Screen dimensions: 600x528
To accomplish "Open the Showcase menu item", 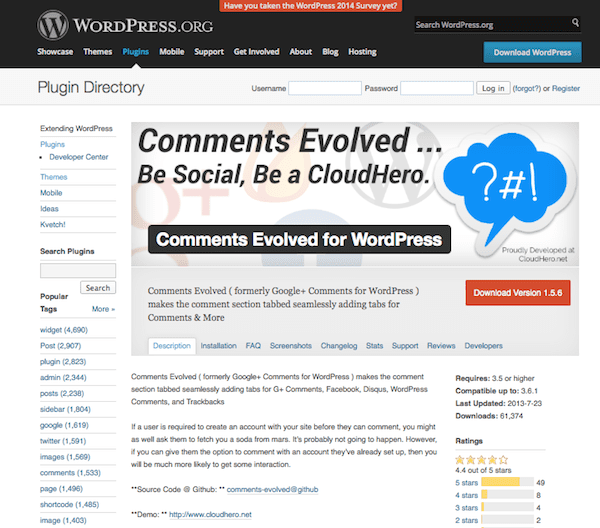I will 55,52.
